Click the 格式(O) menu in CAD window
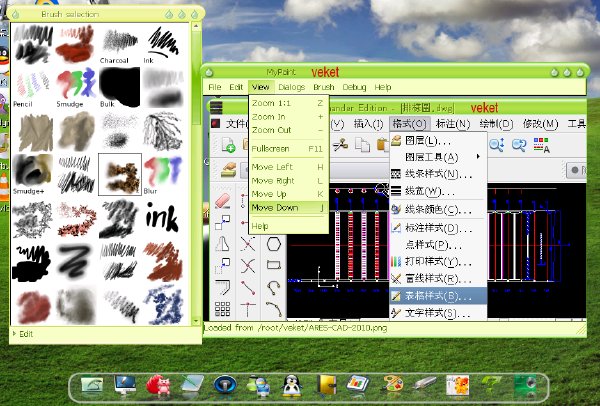This screenshot has width=600, height=406. tap(409, 124)
